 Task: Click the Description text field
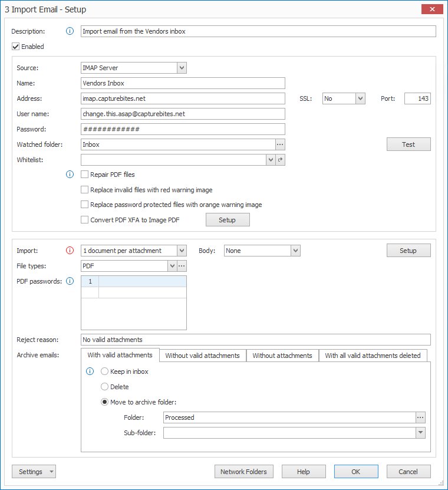[x=258, y=31]
